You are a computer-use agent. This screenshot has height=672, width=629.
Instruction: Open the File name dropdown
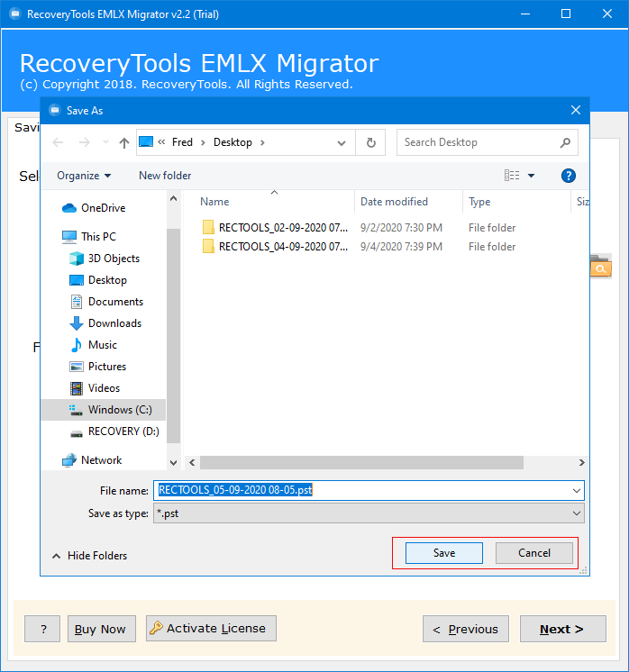point(577,490)
